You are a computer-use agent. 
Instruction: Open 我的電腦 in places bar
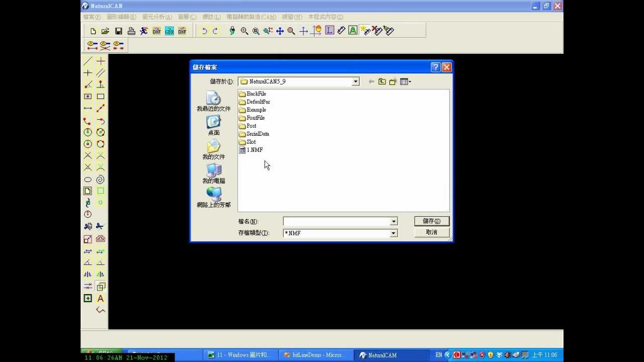click(214, 174)
